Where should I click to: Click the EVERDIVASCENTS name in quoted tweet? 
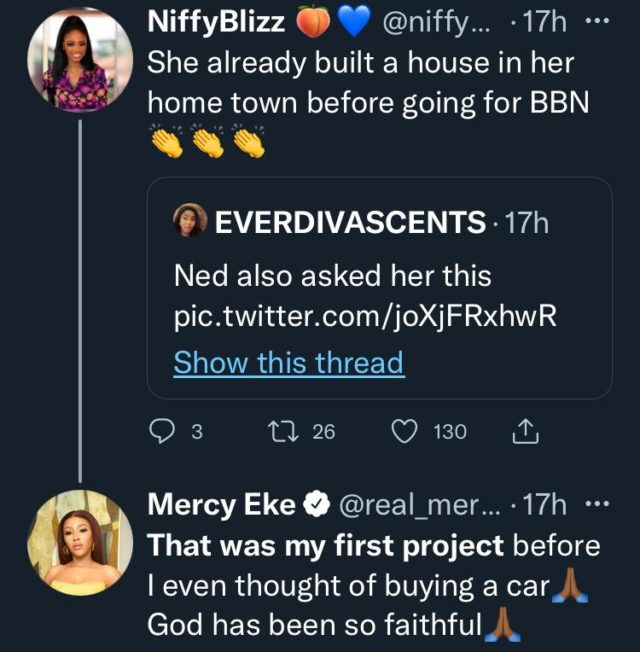tap(349, 223)
